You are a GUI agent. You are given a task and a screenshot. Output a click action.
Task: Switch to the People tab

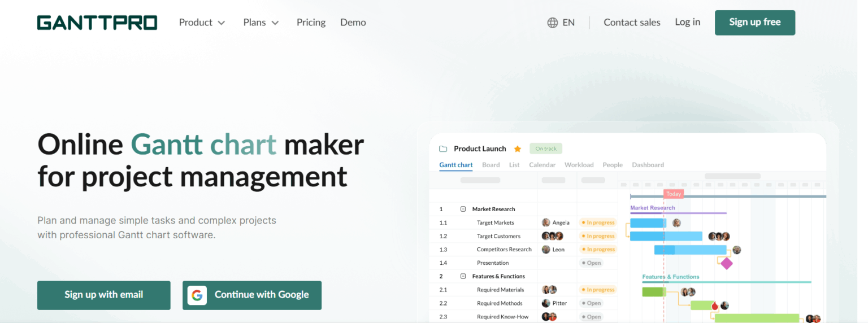613,165
